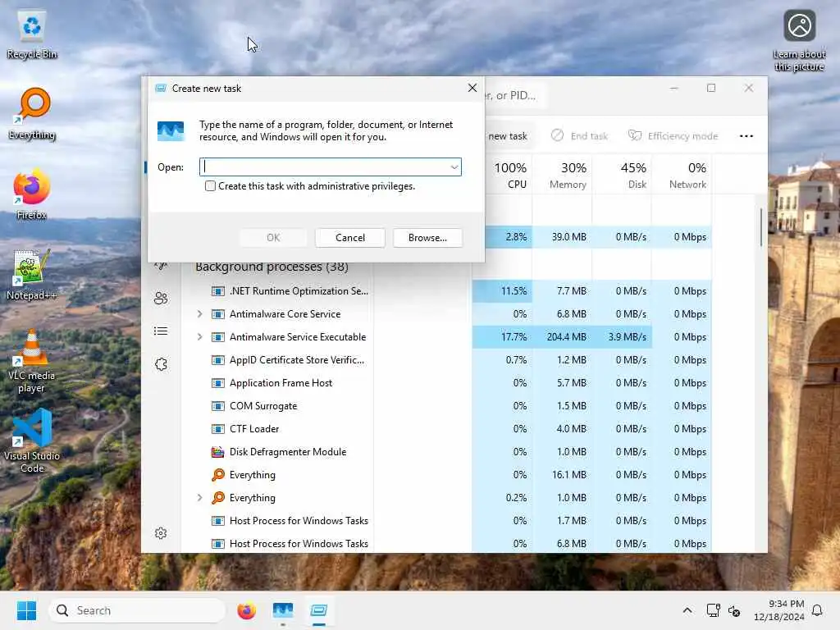Click the CTF Loader process icon
This screenshot has width=840, height=630.
tap(217, 429)
